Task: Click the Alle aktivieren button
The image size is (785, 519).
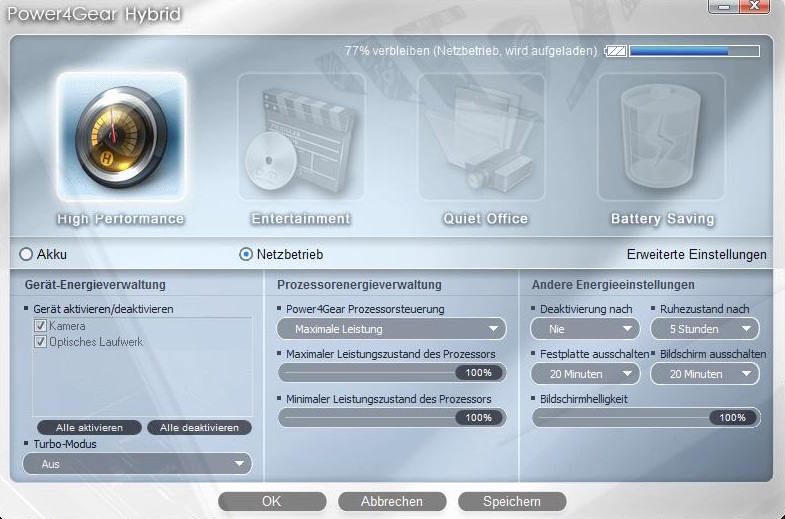Action: click(x=89, y=427)
